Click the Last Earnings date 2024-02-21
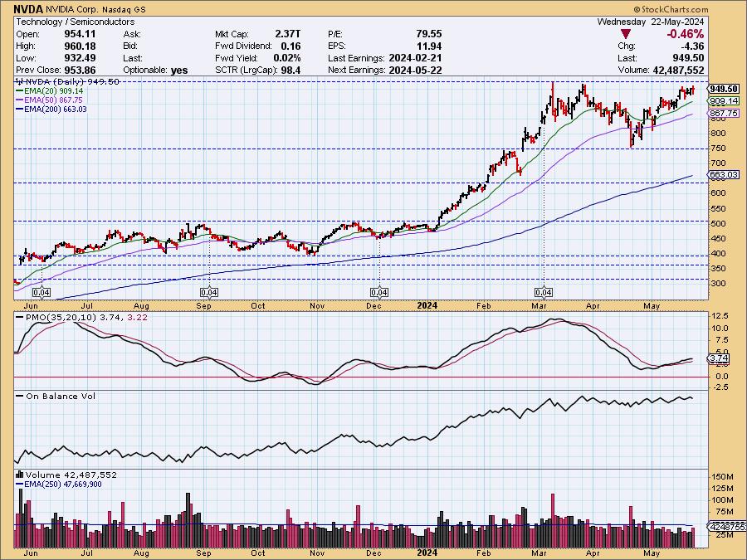 coord(415,58)
